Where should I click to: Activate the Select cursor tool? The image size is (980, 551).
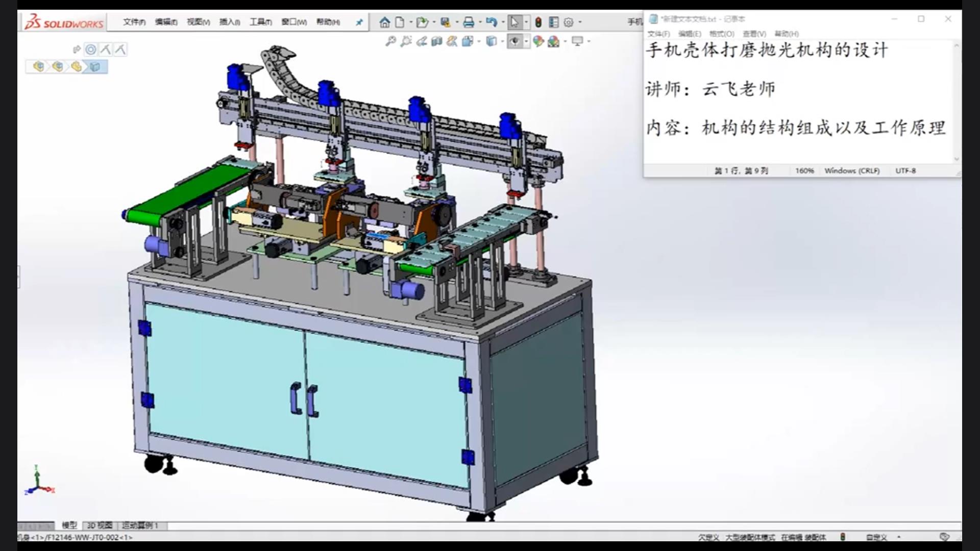[514, 22]
